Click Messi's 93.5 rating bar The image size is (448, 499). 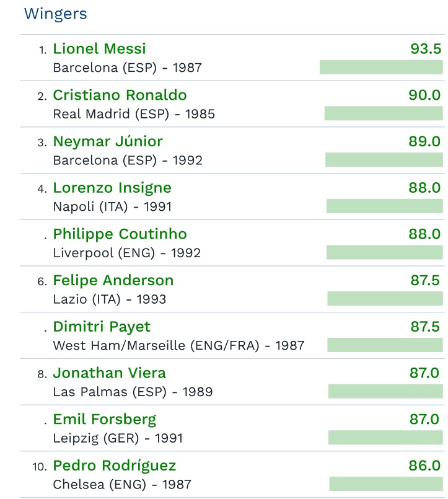coord(380,67)
